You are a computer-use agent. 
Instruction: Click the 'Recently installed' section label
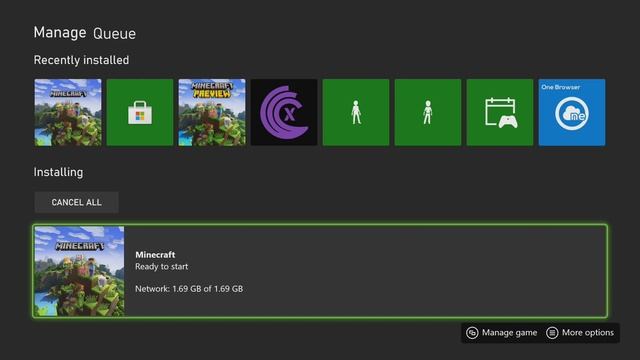[81, 60]
